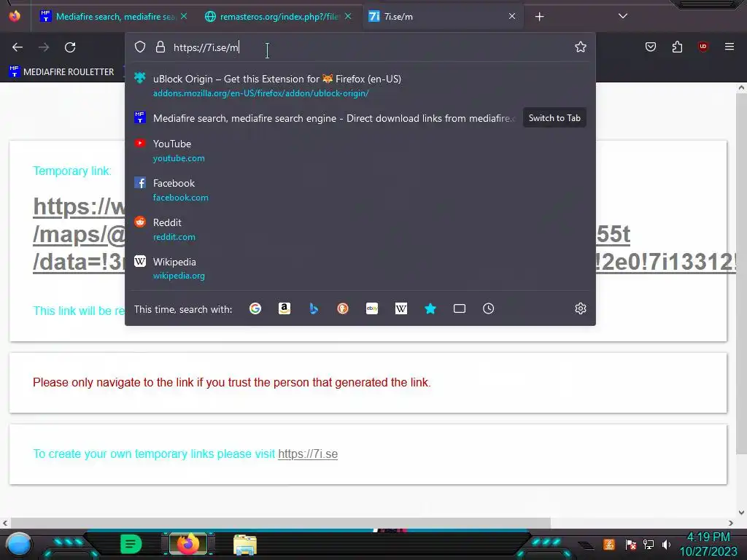Screen dimensions: 747x560
Task: Search this time with Wikipedia icon
Action: [x=401, y=308]
